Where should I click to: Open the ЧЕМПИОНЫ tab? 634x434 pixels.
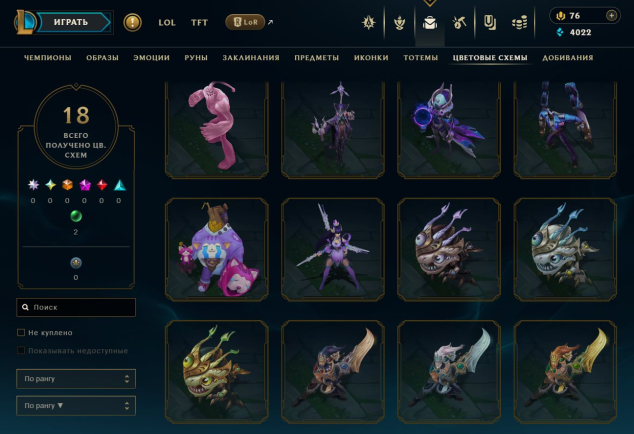(48, 57)
